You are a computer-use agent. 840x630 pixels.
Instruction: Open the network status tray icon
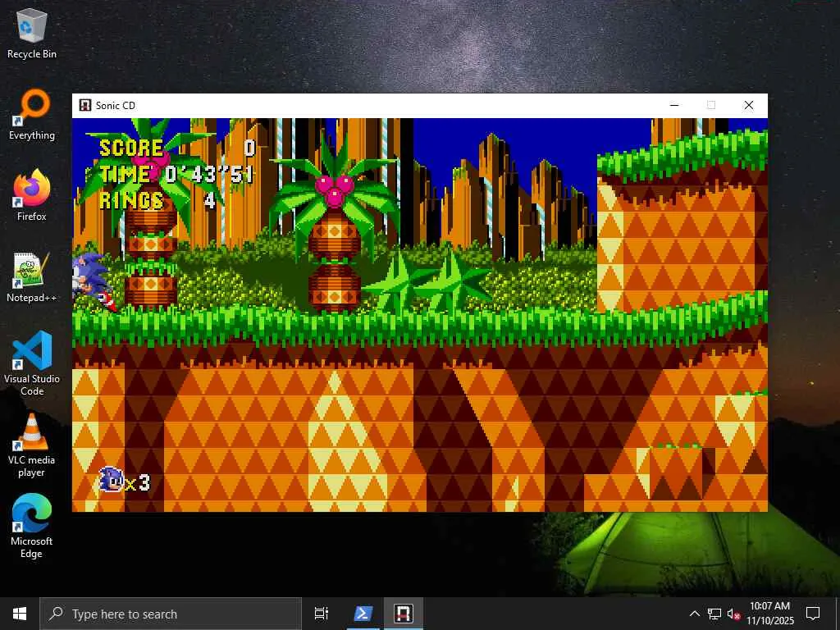pos(714,614)
